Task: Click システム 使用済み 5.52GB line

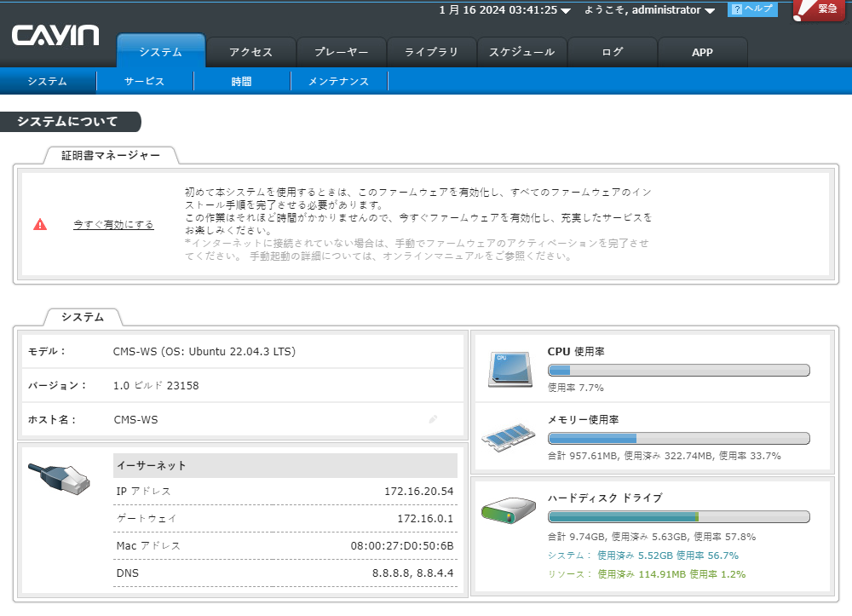Action: click(x=642, y=556)
